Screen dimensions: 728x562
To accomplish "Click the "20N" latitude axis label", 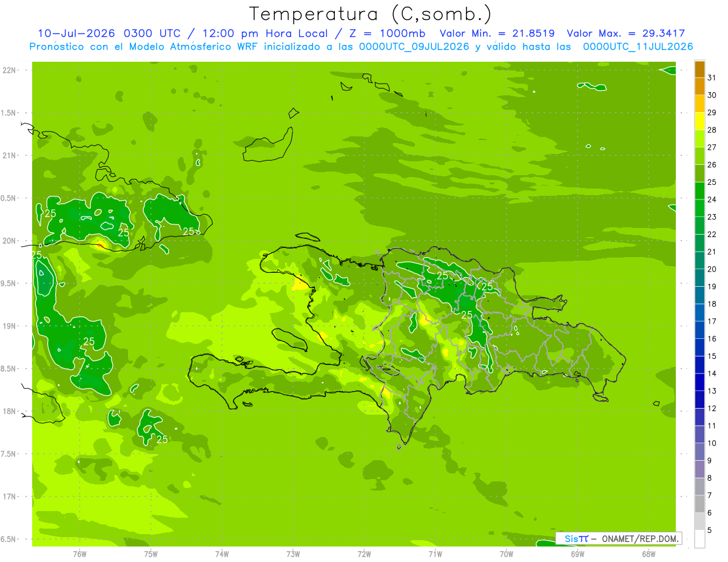I will point(10,241).
